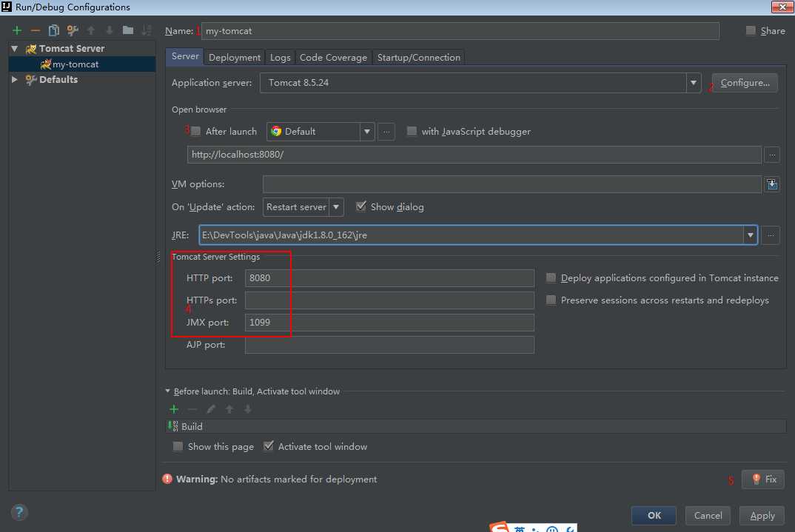This screenshot has height=532, width=795.
Task: Create new folder icon in toolbar
Action: pos(128,30)
